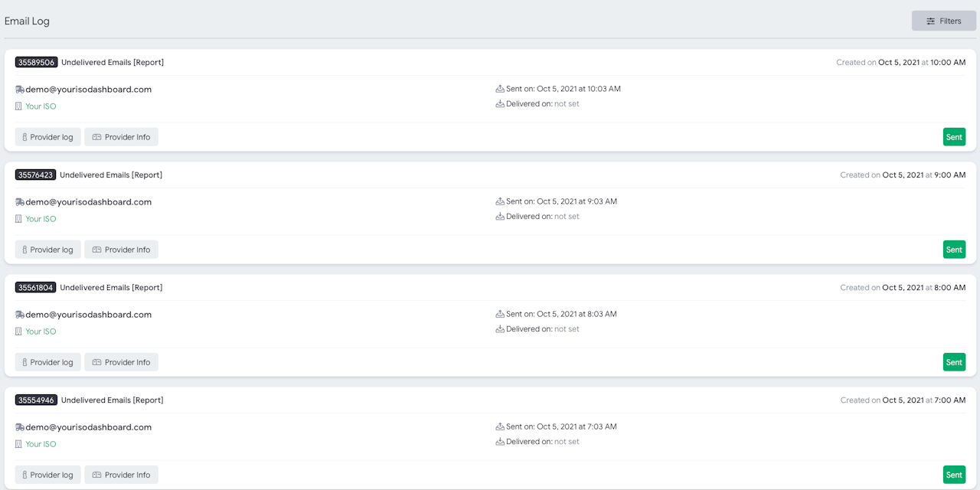This screenshot has height=490, width=980.
Task: Click the building icon beside Your ISO in 35576423
Action: (x=19, y=219)
